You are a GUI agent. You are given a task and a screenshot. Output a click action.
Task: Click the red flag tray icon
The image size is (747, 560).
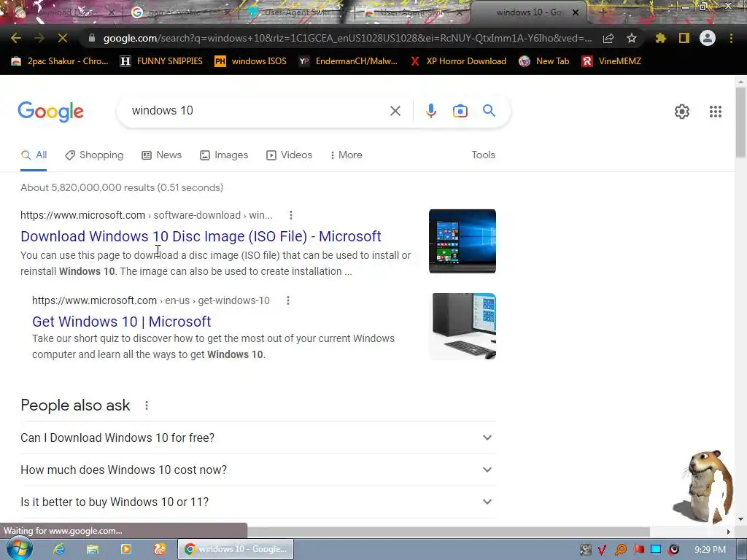(x=638, y=550)
